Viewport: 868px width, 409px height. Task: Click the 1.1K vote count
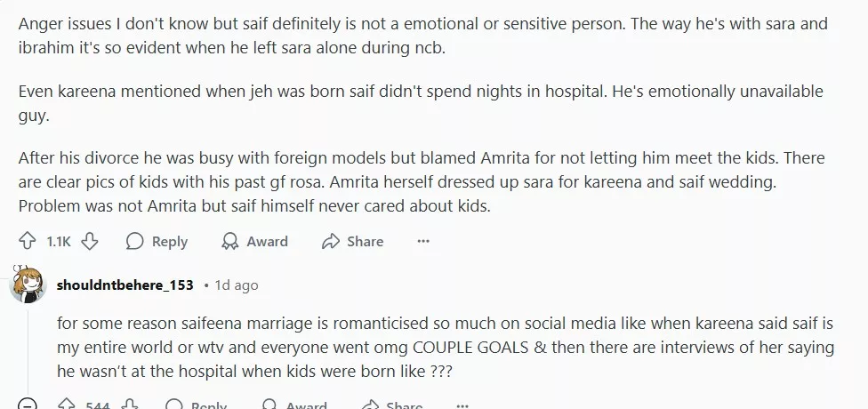click(59, 241)
